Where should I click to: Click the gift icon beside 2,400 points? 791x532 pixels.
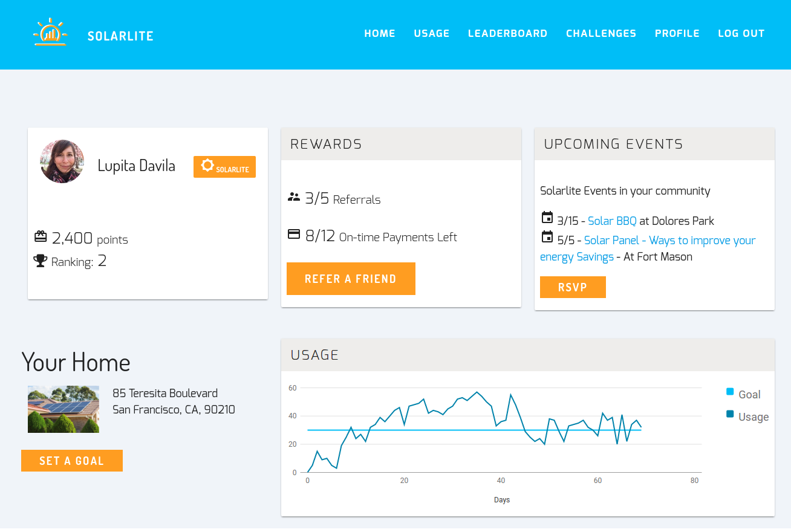tap(41, 236)
